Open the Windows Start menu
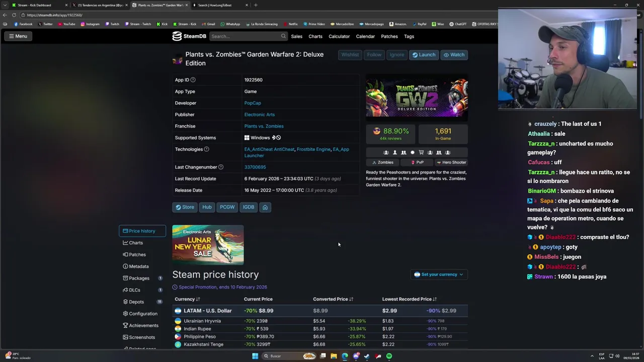This screenshot has width=644, height=362. coord(255,356)
